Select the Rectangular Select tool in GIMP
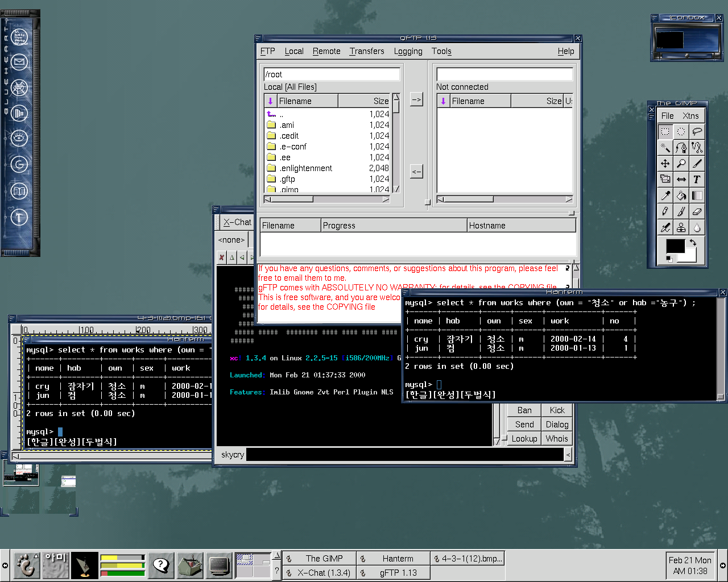 665,131
